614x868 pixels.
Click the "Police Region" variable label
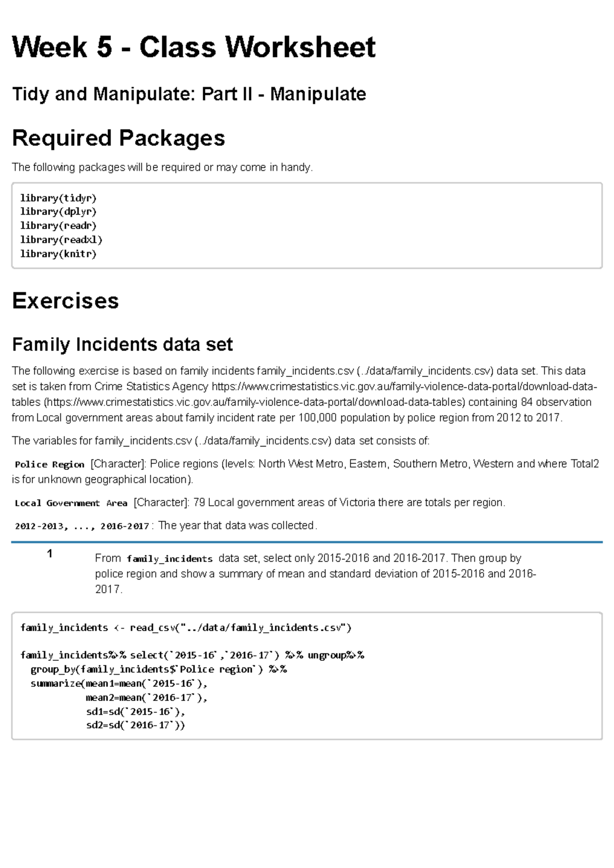(x=50, y=464)
